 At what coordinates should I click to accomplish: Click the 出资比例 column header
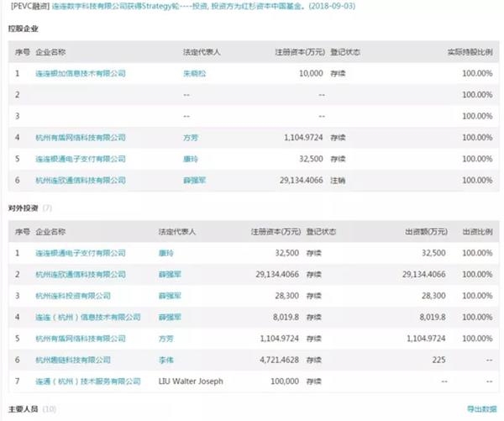(x=478, y=232)
